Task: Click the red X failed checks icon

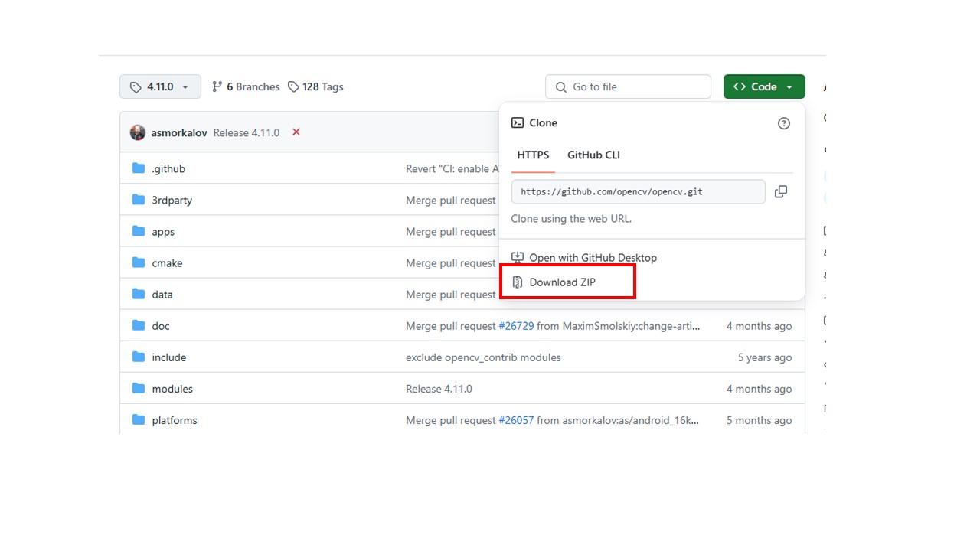Action: coord(296,132)
